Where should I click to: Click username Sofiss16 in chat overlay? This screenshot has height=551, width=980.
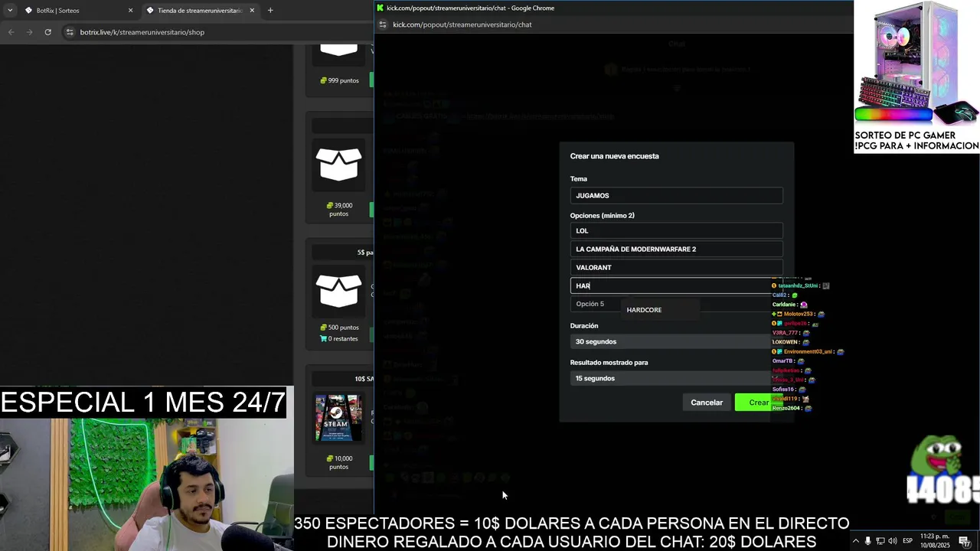[783, 390]
